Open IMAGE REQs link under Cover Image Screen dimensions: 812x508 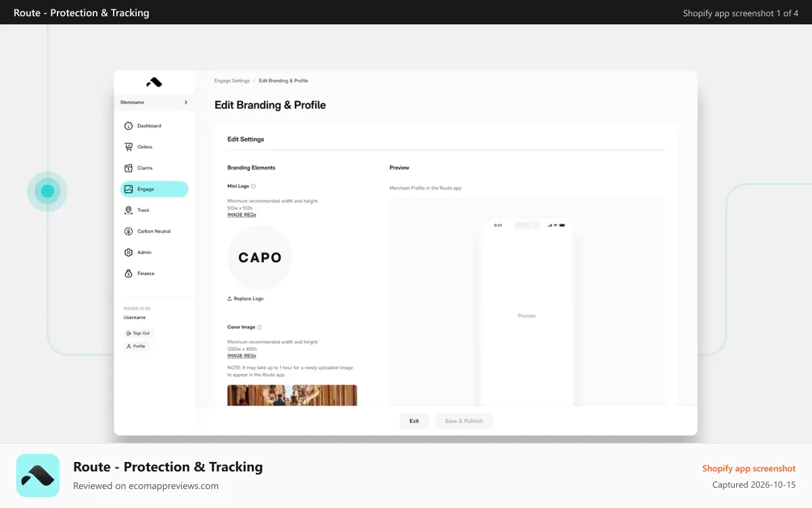pyautogui.click(x=242, y=356)
